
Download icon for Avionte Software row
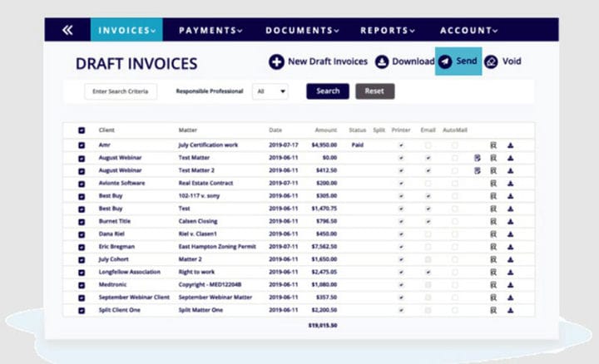click(510, 184)
